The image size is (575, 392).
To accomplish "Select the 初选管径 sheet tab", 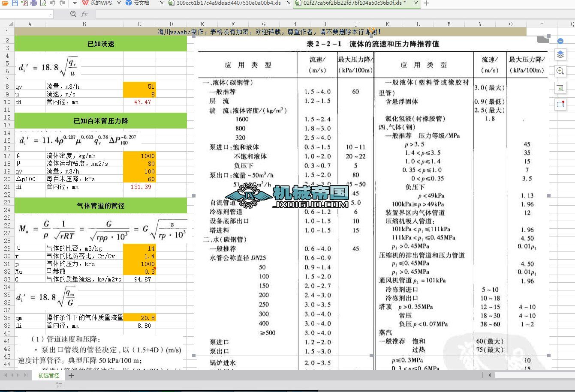I will (x=49, y=375).
